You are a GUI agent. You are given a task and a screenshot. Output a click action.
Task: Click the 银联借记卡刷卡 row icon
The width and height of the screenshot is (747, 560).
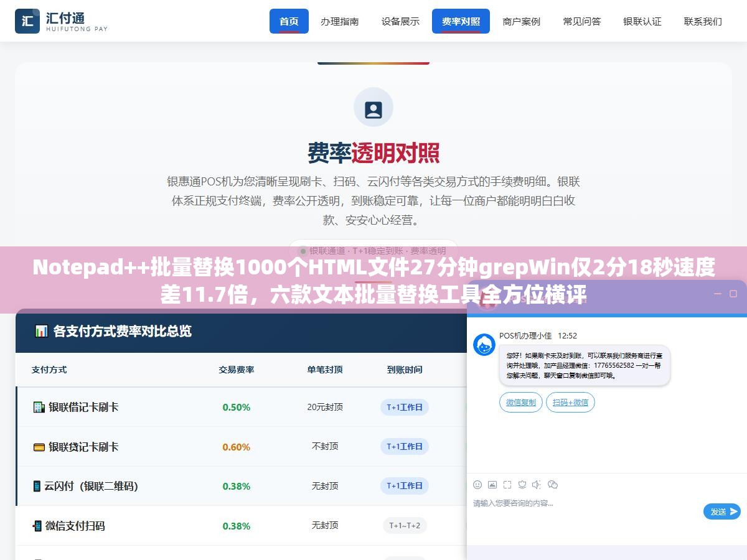point(39,407)
